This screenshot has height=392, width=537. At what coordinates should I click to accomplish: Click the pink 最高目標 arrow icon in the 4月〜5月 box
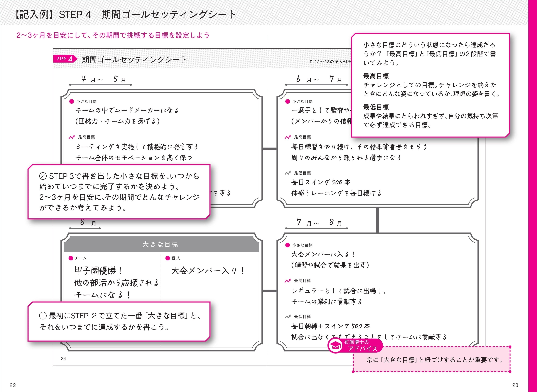click(72, 137)
